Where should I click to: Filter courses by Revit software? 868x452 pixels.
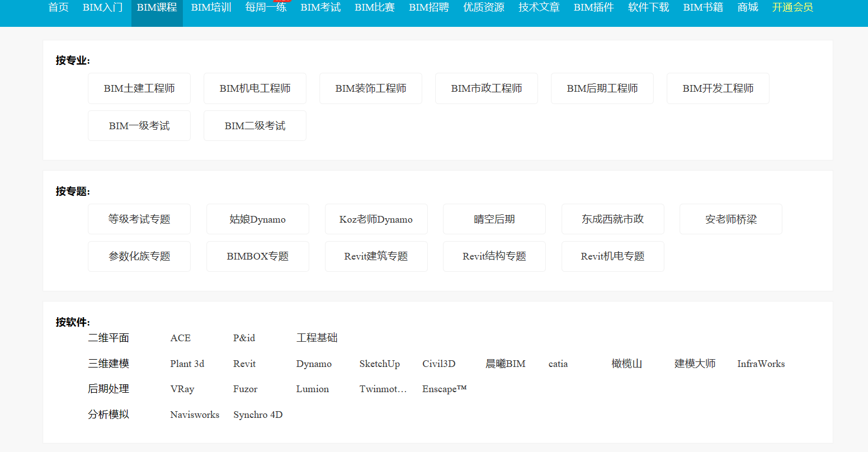(x=244, y=364)
